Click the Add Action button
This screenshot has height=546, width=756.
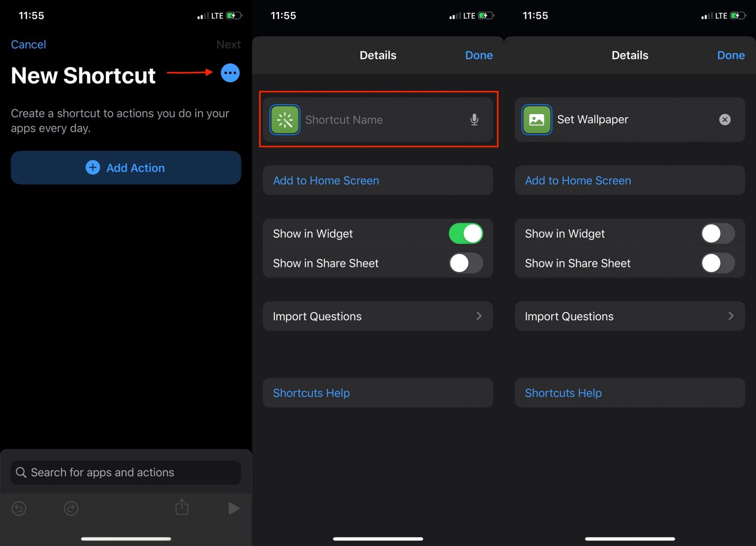click(x=126, y=168)
